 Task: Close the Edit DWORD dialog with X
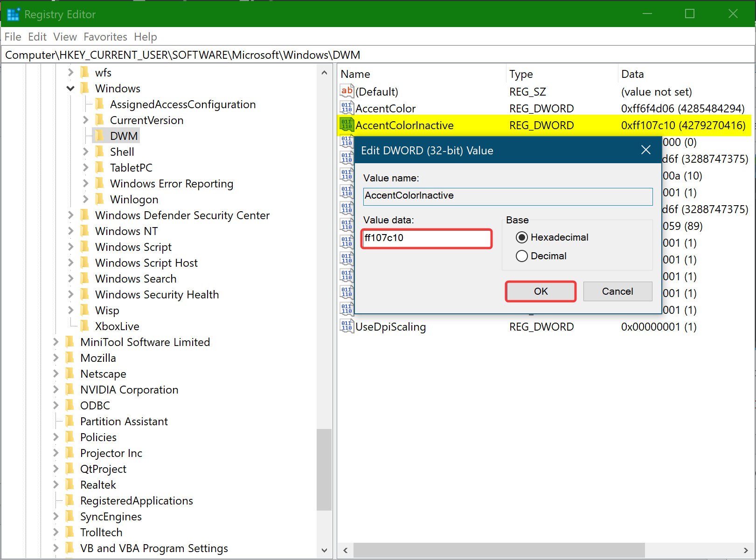(646, 150)
